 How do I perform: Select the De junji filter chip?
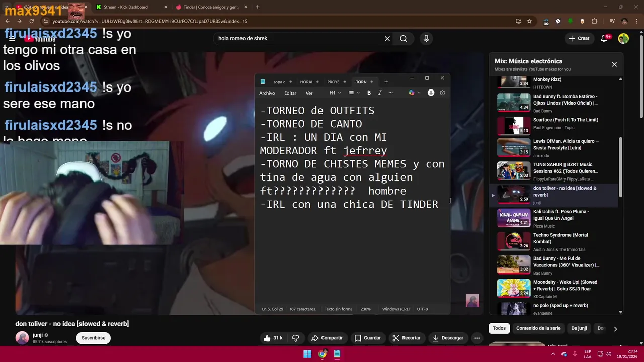tap(579, 328)
